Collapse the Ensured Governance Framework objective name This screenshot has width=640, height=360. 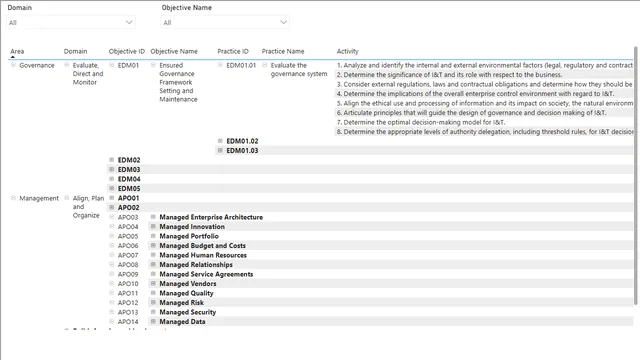pyautogui.click(x=153, y=65)
